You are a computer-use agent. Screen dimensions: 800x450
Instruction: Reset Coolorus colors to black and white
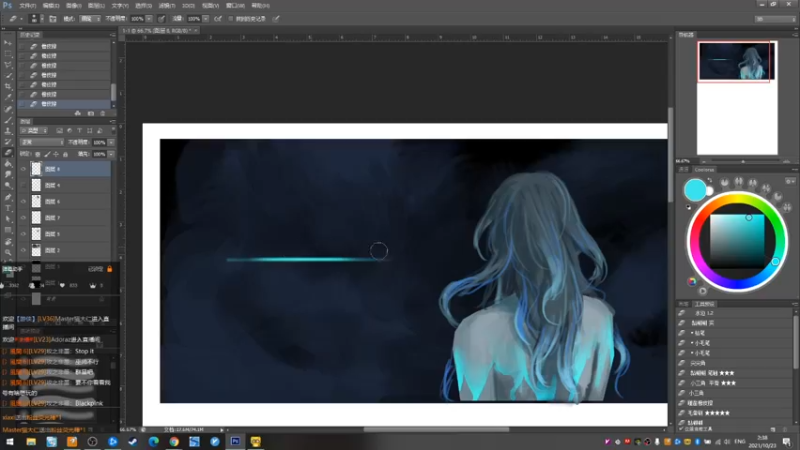[x=688, y=207]
